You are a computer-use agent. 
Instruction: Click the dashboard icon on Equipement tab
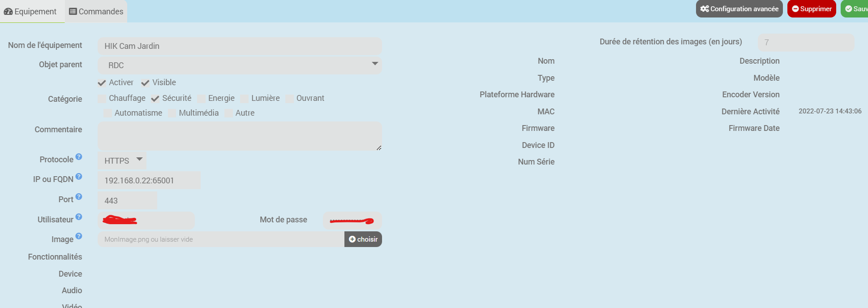pos(8,12)
